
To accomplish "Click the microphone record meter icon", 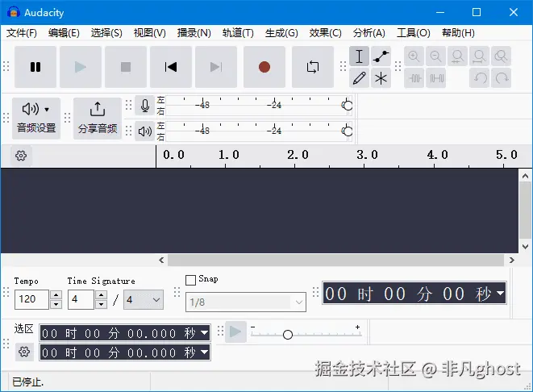I will (x=145, y=106).
